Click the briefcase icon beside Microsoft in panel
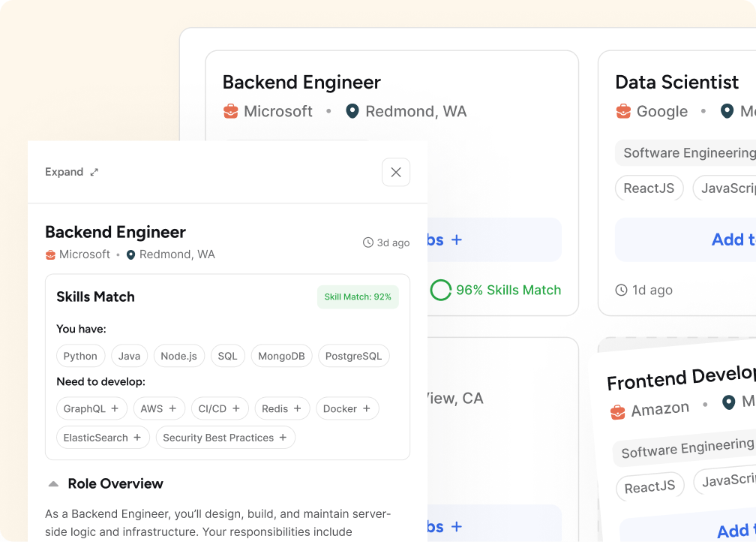Viewport: 756px width, 542px height. (x=50, y=255)
